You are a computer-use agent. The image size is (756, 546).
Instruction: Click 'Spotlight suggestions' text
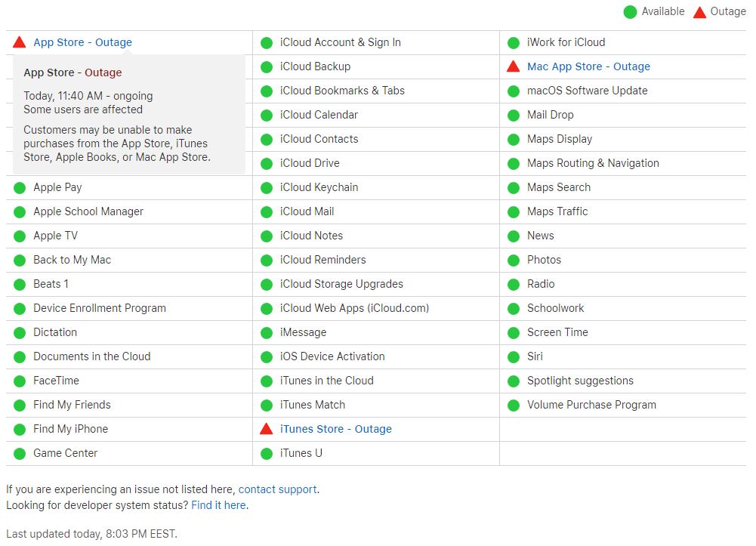click(580, 381)
